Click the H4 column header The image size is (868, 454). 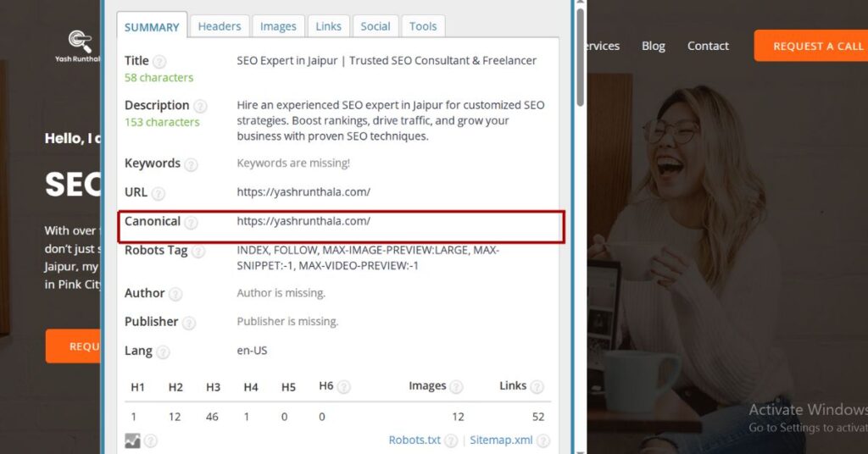(x=251, y=387)
